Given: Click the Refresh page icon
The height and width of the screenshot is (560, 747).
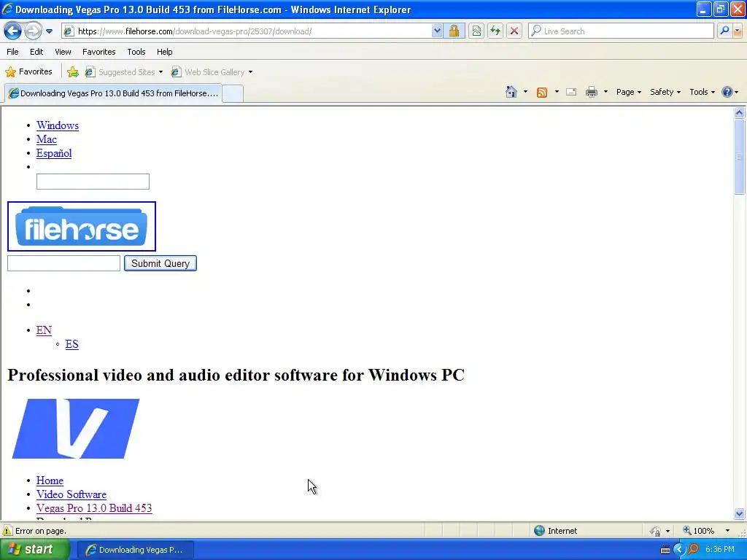Looking at the screenshot, I should tap(495, 31).
